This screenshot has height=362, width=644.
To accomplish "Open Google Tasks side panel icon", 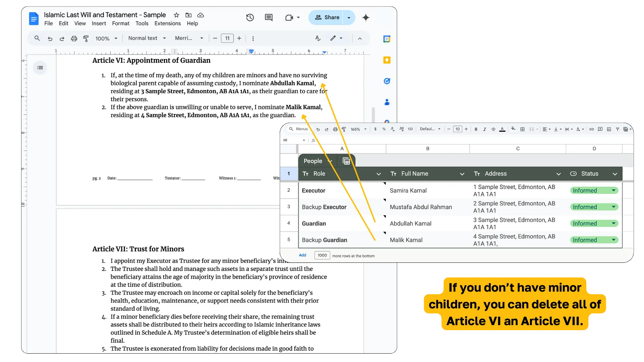I will (x=387, y=81).
